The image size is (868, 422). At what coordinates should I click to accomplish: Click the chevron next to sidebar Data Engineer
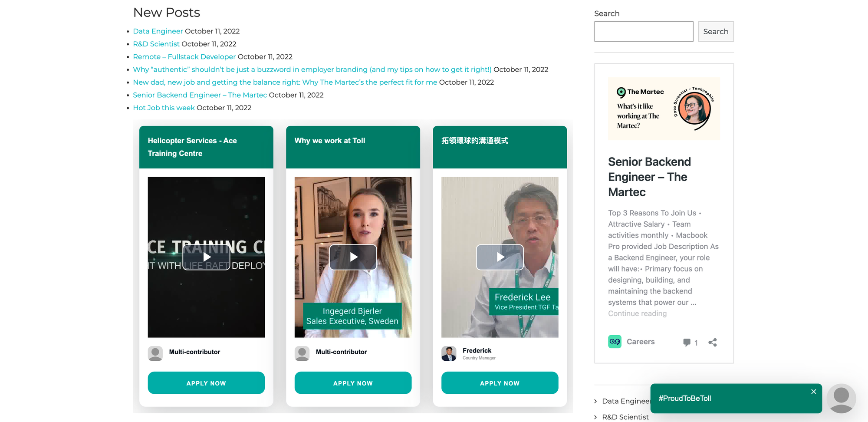click(595, 401)
